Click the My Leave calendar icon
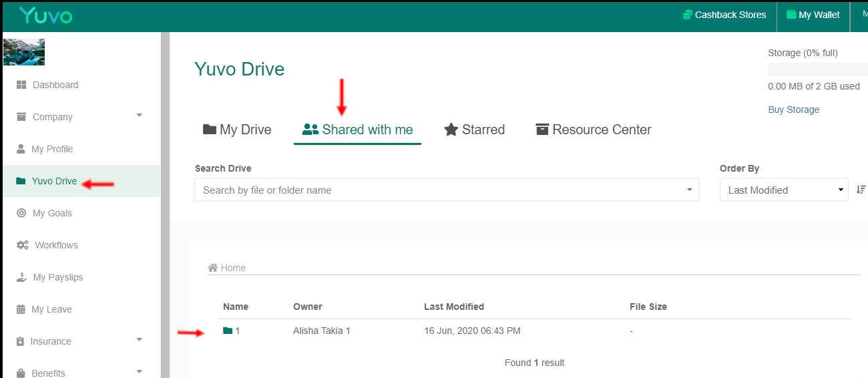This screenshot has width=868, height=378. pos(20,309)
